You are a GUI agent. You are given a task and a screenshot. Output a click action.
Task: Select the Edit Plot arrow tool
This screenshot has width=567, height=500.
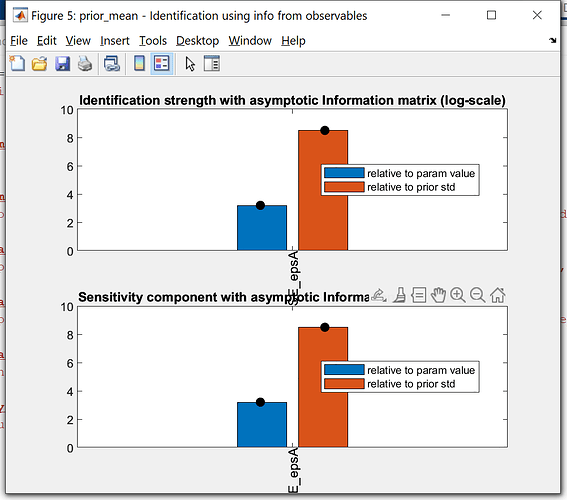(x=190, y=64)
